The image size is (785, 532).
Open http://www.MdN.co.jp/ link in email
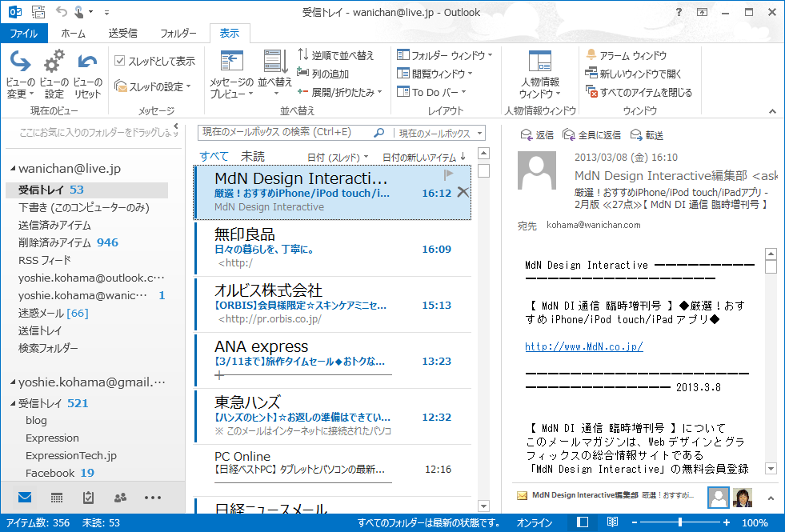(583, 346)
